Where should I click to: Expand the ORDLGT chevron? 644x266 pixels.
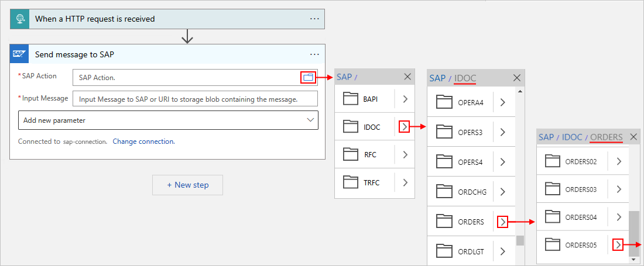[502, 251]
